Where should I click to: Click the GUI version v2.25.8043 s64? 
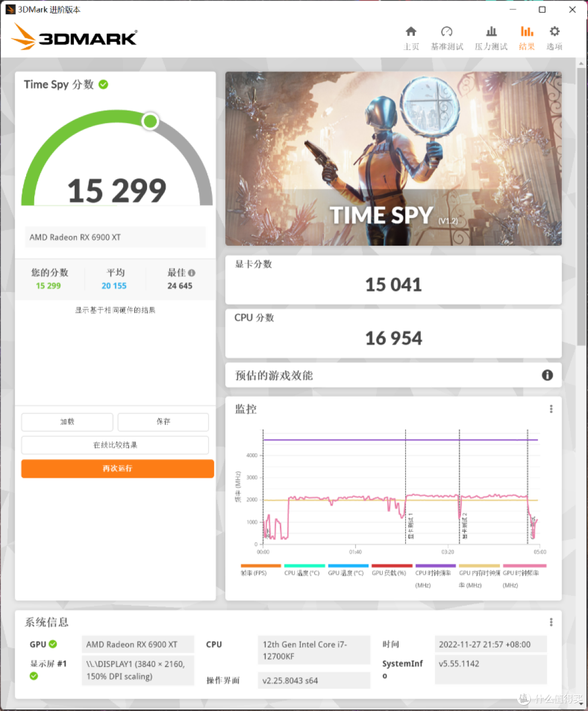314,680
